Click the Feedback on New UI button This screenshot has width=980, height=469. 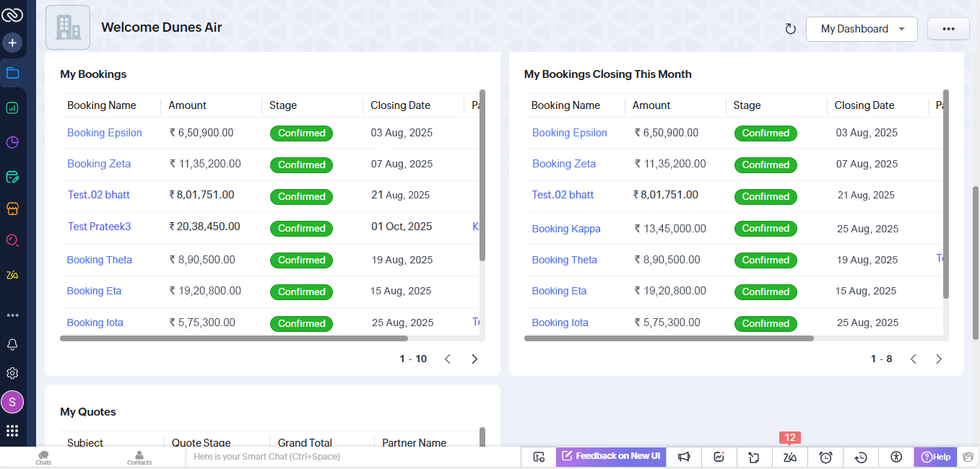pos(611,456)
